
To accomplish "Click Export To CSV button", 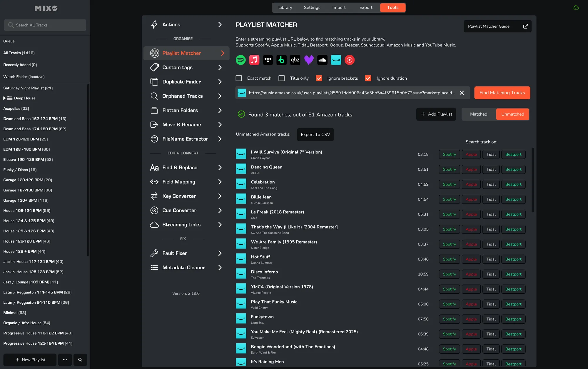I will coord(315,135).
